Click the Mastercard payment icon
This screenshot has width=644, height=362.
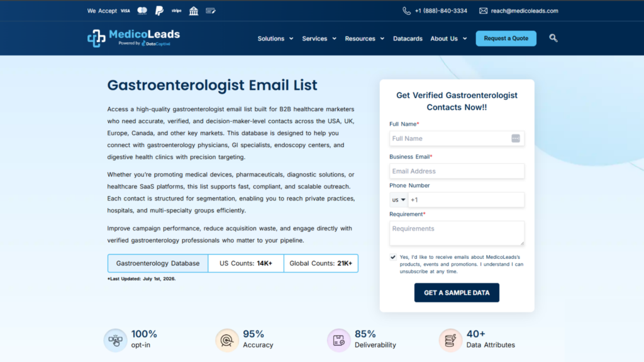tap(142, 11)
